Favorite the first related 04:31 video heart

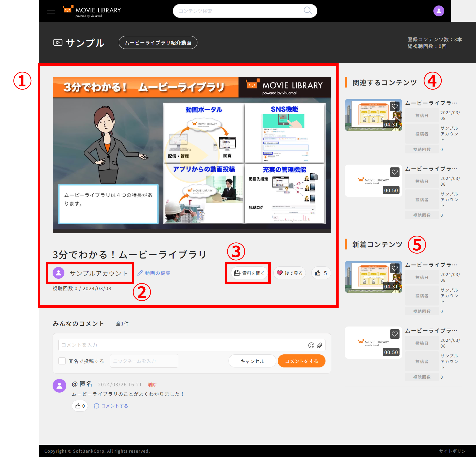tap(395, 106)
